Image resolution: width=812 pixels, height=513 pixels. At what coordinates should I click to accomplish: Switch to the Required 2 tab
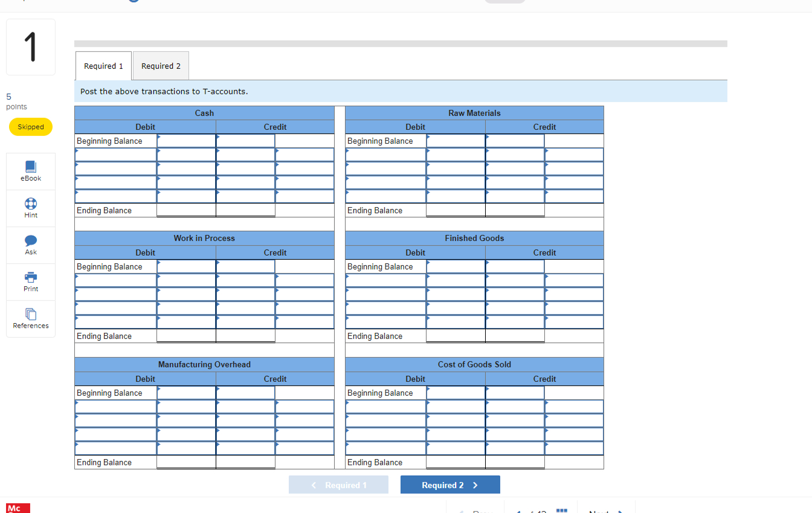[x=161, y=66]
